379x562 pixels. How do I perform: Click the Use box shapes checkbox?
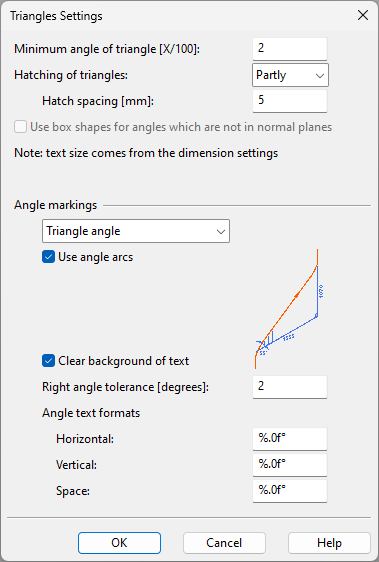(20, 127)
